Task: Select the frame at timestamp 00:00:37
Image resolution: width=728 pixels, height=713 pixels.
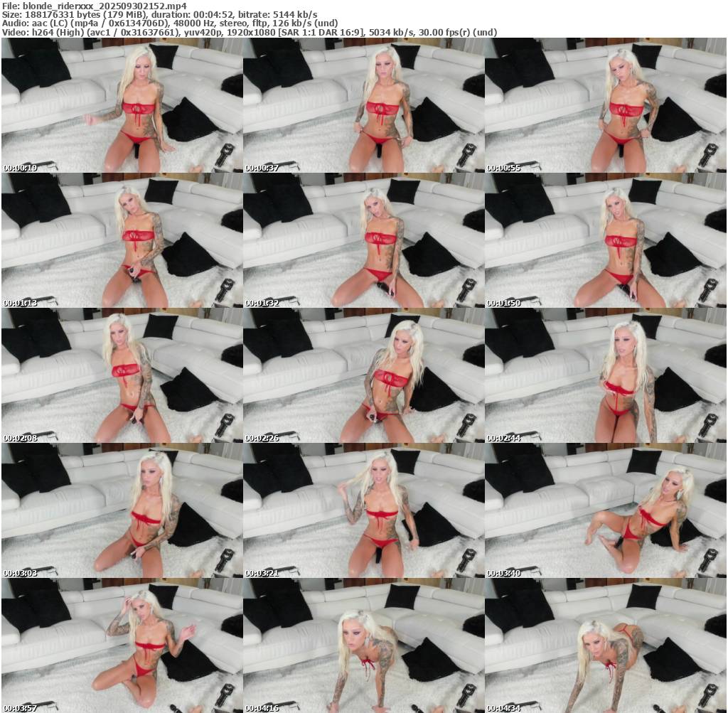Action: 363,105
